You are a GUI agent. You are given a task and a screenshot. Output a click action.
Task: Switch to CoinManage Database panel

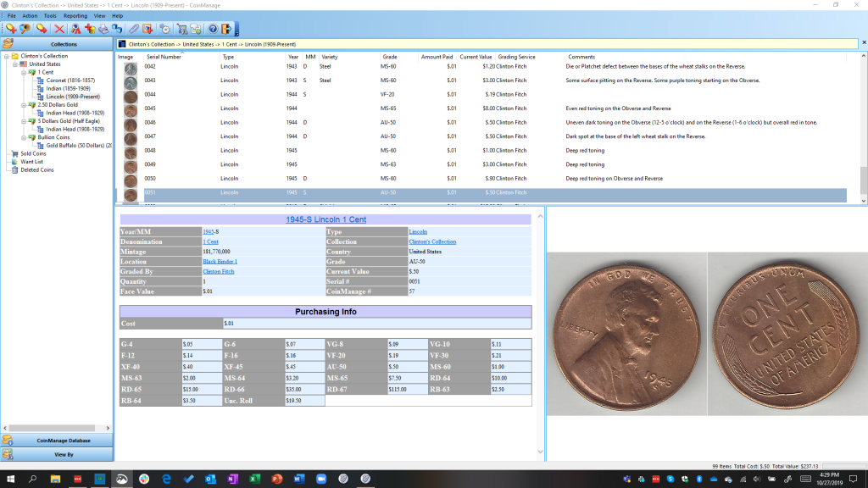click(x=57, y=441)
